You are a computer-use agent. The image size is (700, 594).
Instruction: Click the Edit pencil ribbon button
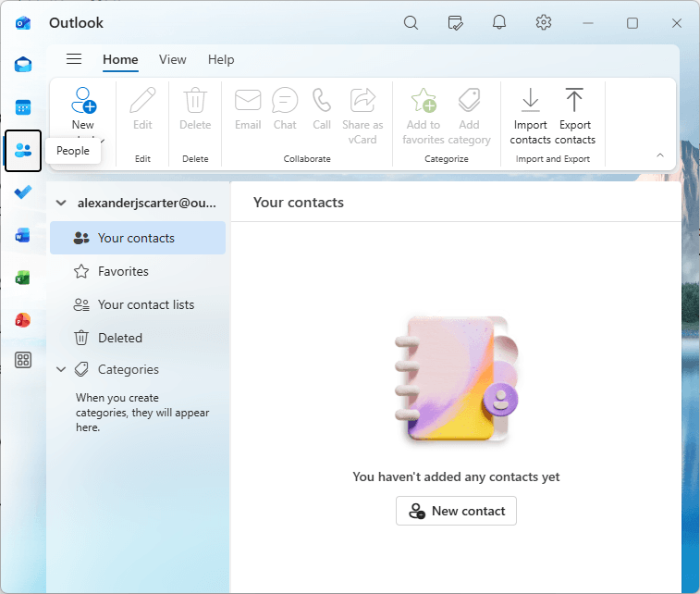pyautogui.click(x=142, y=108)
